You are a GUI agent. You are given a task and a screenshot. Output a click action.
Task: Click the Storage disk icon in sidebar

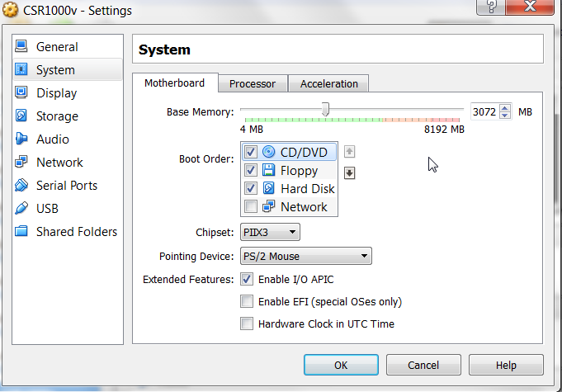tap(21, 116)
